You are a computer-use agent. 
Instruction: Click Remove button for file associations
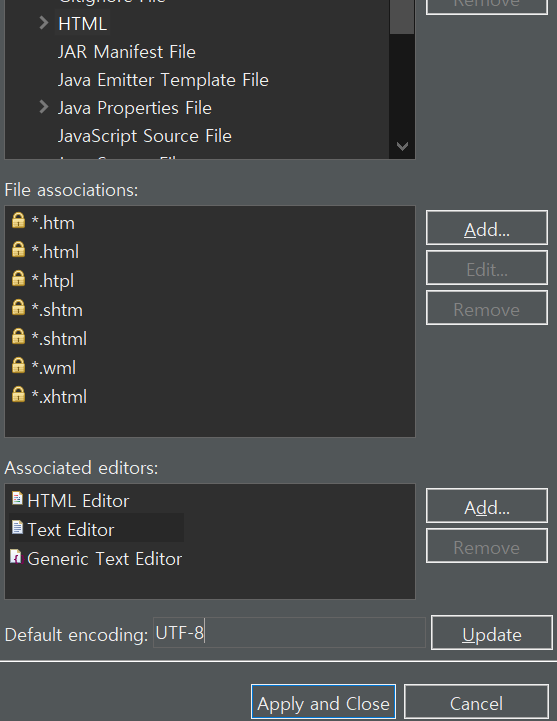(487, 308)
